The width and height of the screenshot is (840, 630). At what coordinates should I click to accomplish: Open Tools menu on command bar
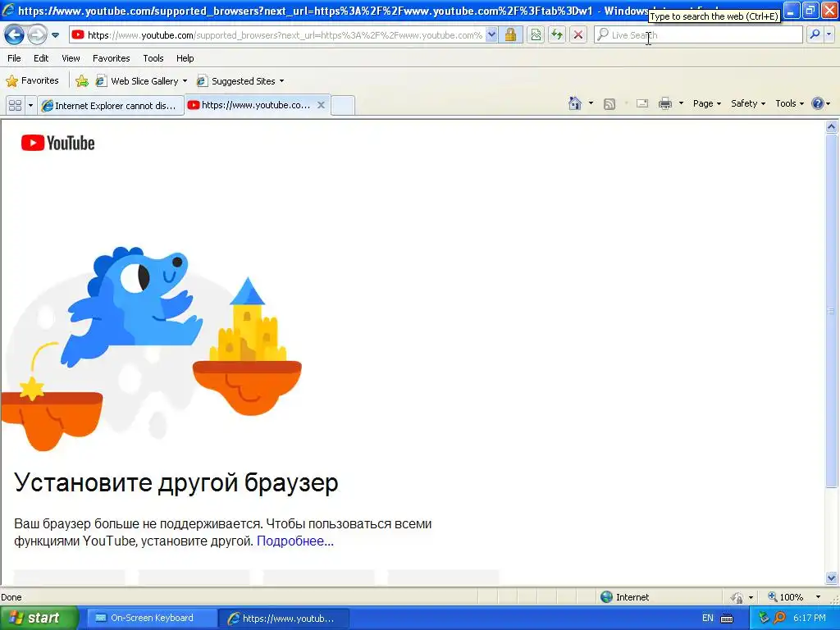(x=790, y=103)
